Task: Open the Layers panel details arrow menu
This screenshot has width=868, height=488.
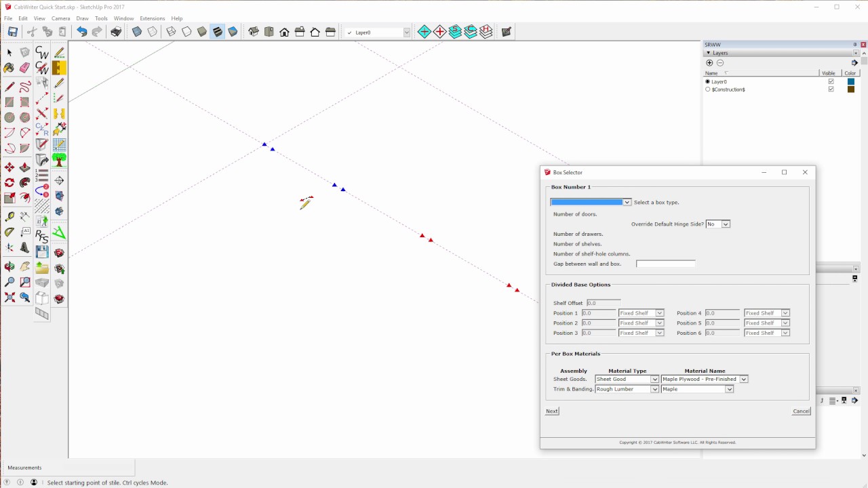Action: pyautogui.click(x=854, y=63)
